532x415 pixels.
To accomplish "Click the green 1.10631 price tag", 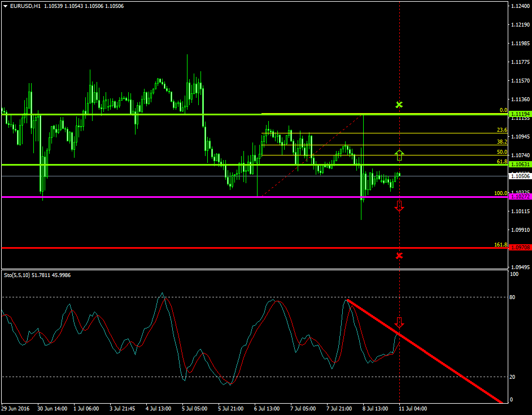I will point(520,165).
